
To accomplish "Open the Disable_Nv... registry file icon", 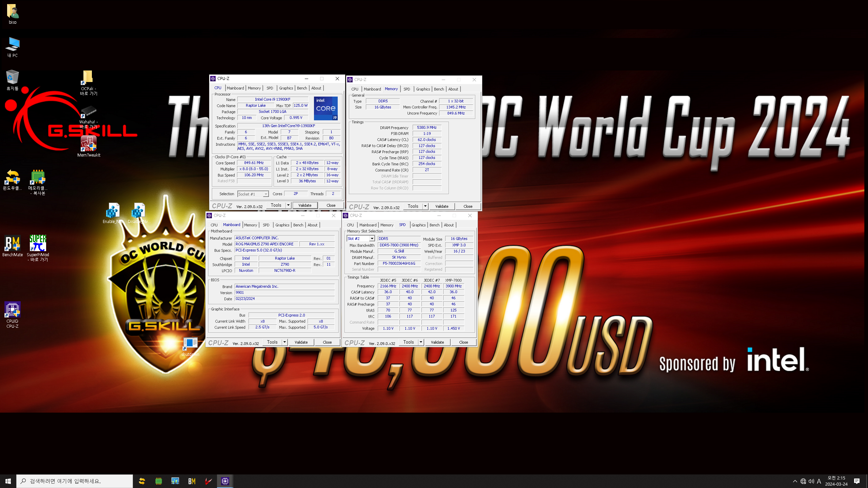I will (139, 213).
